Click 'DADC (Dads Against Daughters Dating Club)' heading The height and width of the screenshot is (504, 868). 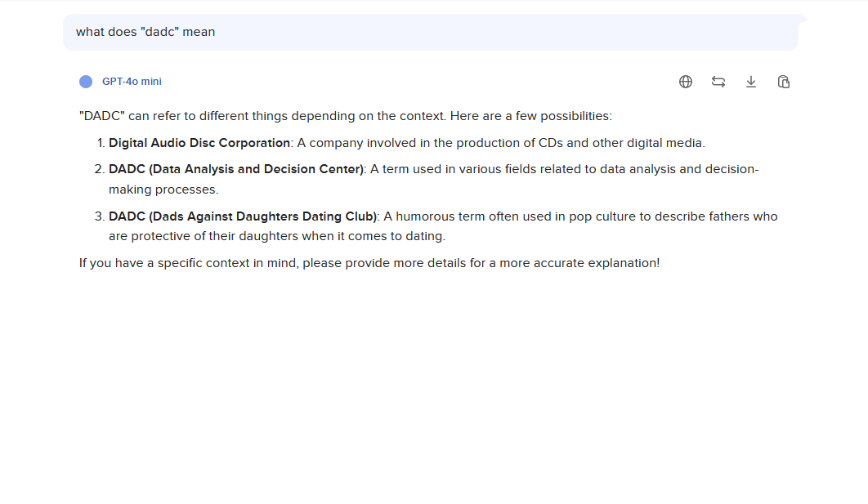point(243,216)
